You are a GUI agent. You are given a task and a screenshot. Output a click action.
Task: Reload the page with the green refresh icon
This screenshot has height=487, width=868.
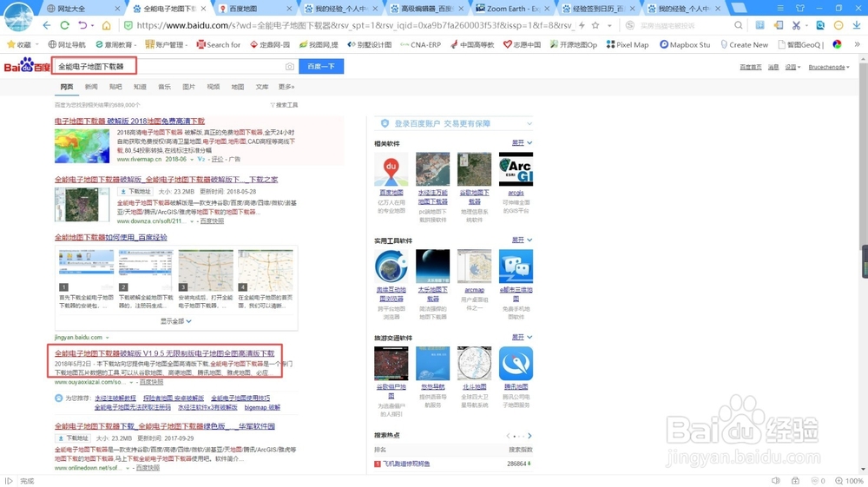[65, 25]
